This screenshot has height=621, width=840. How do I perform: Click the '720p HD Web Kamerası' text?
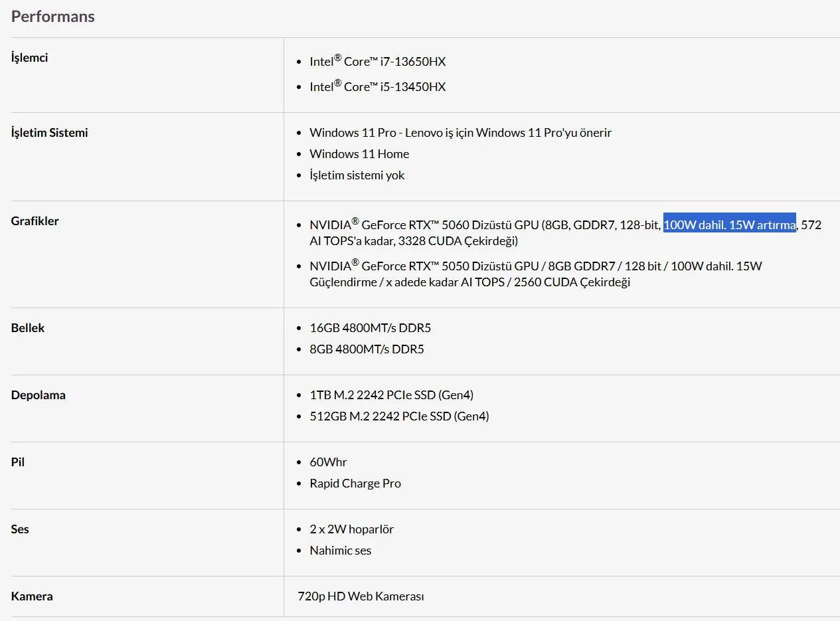(x=361, y=596)
